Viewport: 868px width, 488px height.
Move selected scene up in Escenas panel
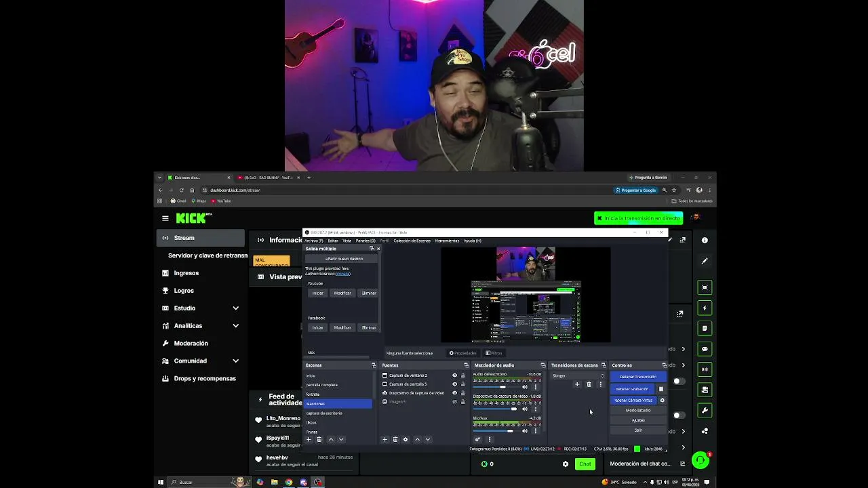(x=331, y=439)
